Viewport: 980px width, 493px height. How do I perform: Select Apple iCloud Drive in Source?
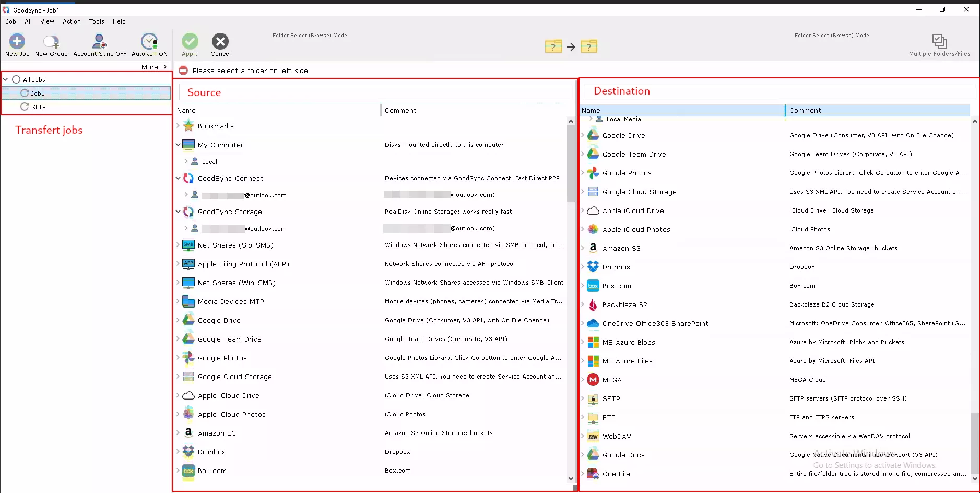(228, 395)
